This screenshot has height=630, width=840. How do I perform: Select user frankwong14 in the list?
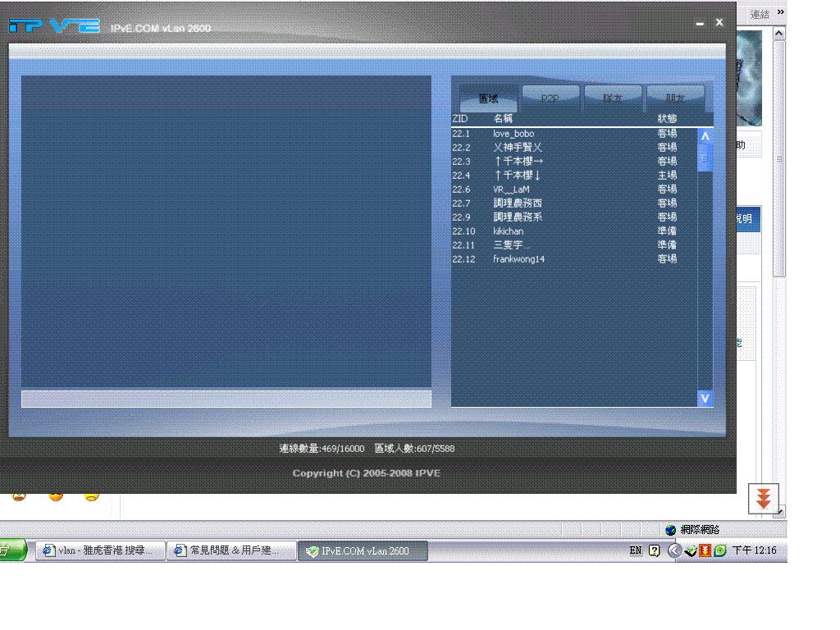click(574, 258)
